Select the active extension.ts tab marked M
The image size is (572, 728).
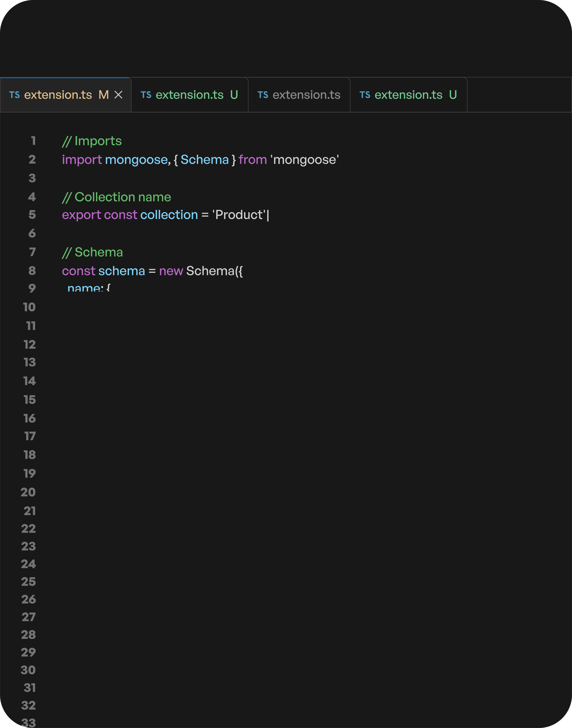(66, 95)
